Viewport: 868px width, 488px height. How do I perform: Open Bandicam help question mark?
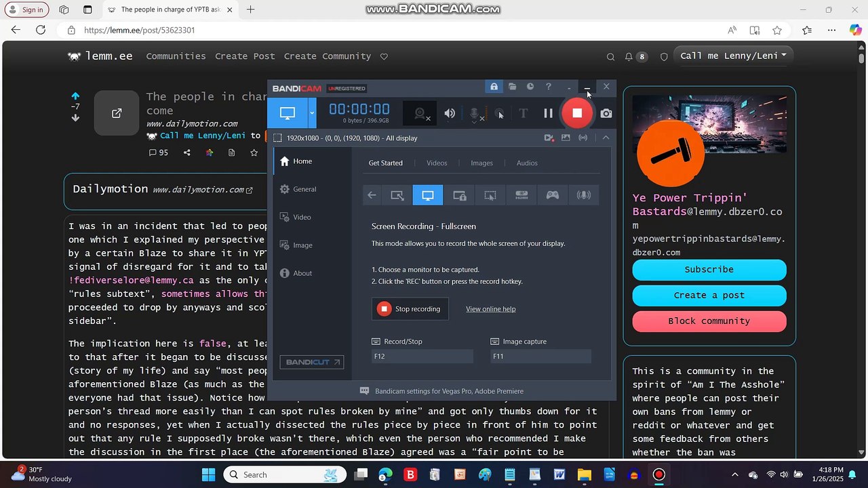[549, 87]
